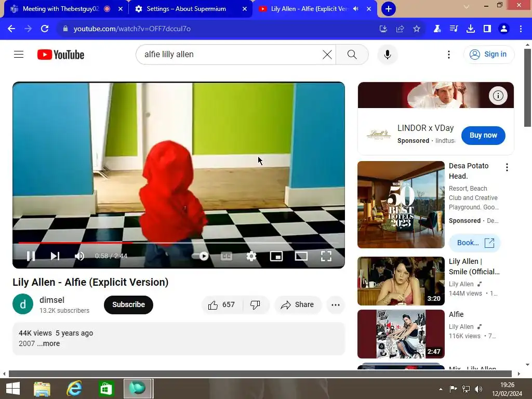Click the Book button on hotel ad
Image resolution: width=532 pixels, height=399 pixels.
pyautogui.click(x=474, y=243)
